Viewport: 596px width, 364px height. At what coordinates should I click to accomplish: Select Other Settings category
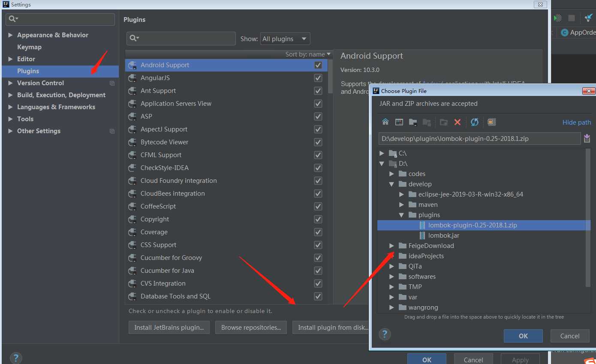click(x=39, y=131)
